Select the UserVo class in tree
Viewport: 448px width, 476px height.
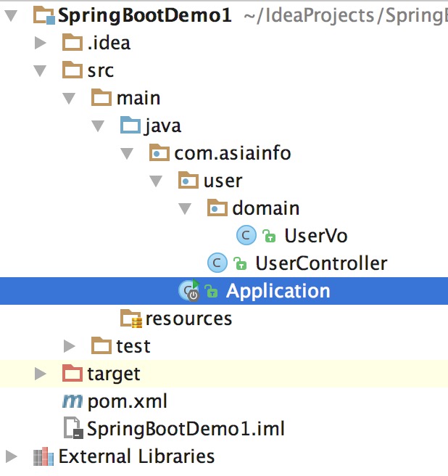315,236
